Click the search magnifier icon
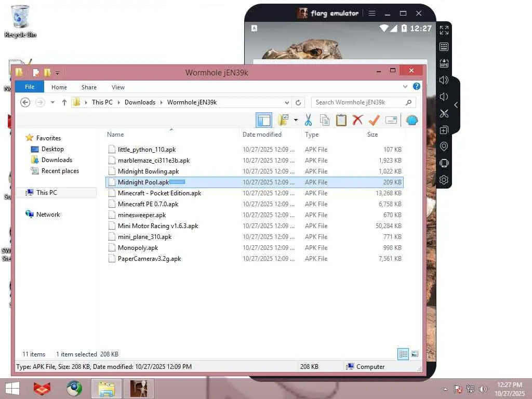The height and width of the screenshot is (399, 532). click(409, 102)
